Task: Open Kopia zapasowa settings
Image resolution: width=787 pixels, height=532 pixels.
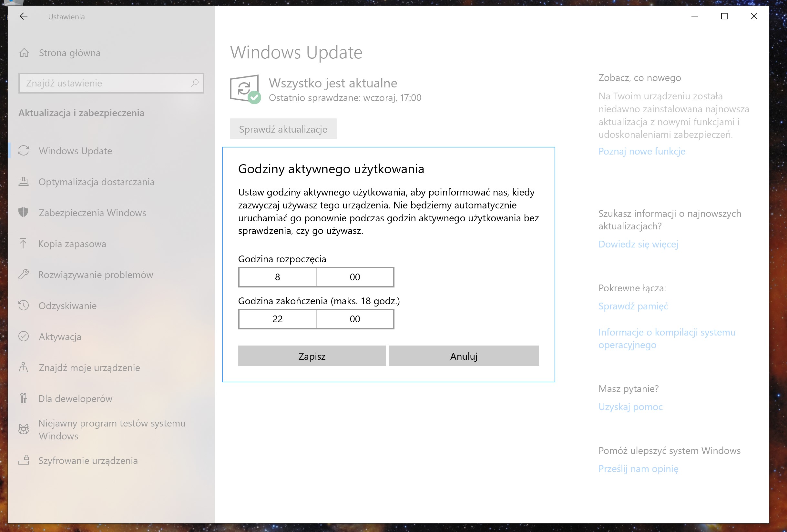Action: pos(111,244)
